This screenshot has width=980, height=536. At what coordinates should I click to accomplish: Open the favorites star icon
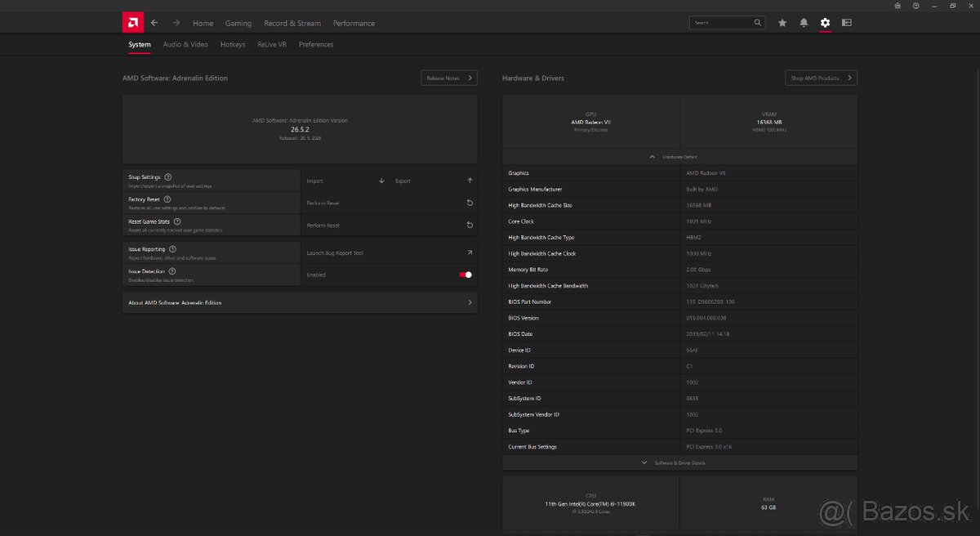click(782, 23)
